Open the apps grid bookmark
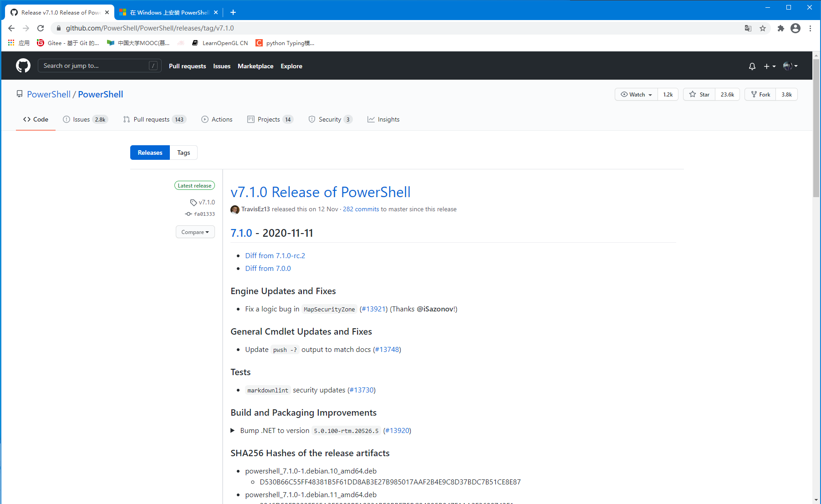Screen dimensions: 821x504 pos(19,43)
